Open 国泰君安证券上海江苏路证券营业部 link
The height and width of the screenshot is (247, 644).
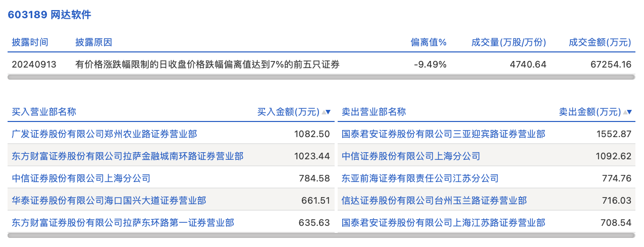point(443,223)
